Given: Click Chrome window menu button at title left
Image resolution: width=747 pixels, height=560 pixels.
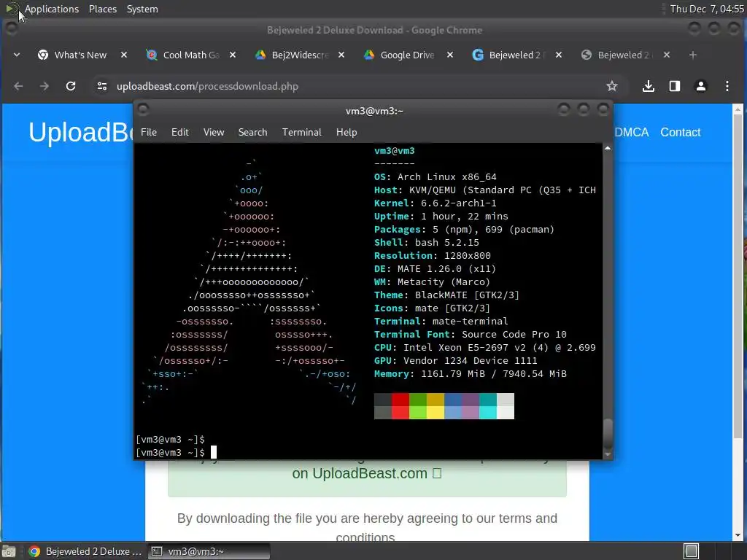Looking at the screenshot, I should click(12, 29).
